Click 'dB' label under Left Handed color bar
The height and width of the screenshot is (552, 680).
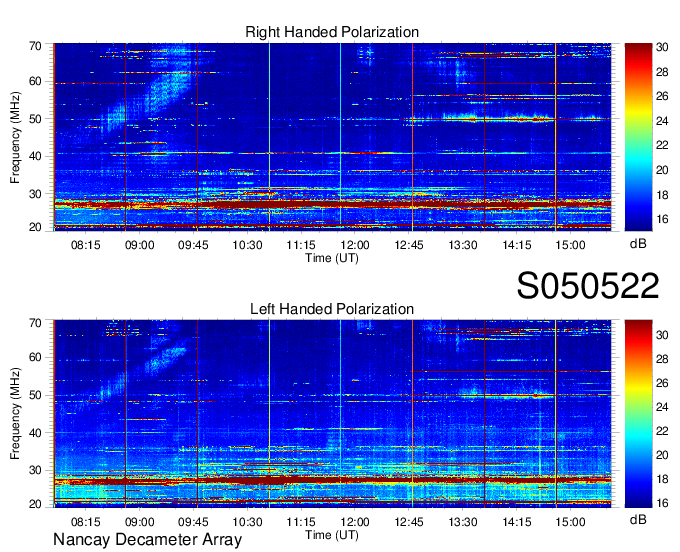(x=638, y=519)
